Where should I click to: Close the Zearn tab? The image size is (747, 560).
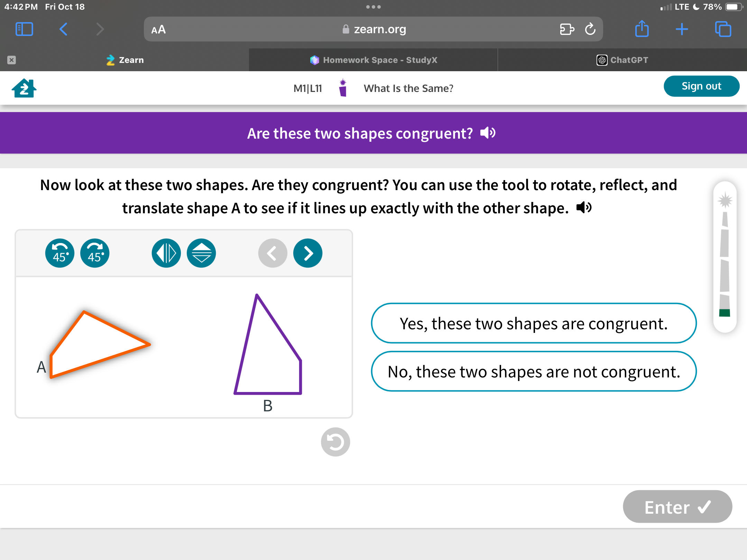point(11,60)
